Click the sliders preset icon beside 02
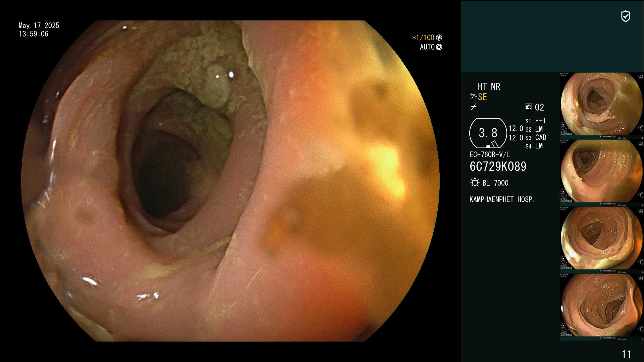 click(528, 107)
